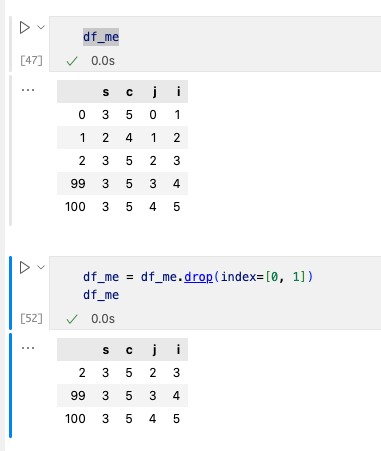Click column c value 4 in first table row 1
This screenshot has height=451, width=381.
pos(129,138)
